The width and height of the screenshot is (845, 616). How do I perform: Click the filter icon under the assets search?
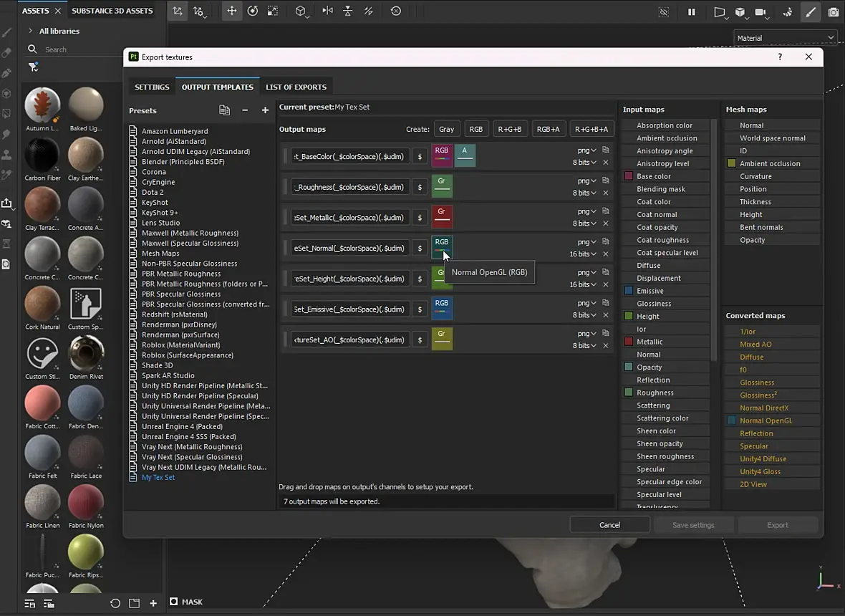33,67
